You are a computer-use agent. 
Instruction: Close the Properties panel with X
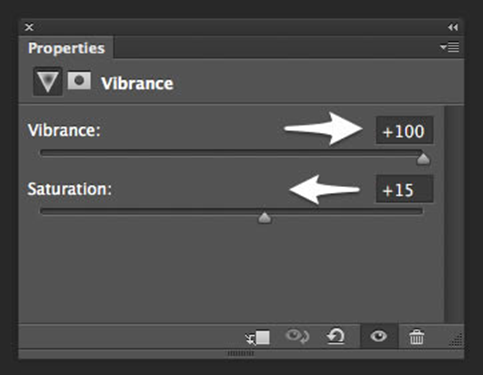pos(29,27)
